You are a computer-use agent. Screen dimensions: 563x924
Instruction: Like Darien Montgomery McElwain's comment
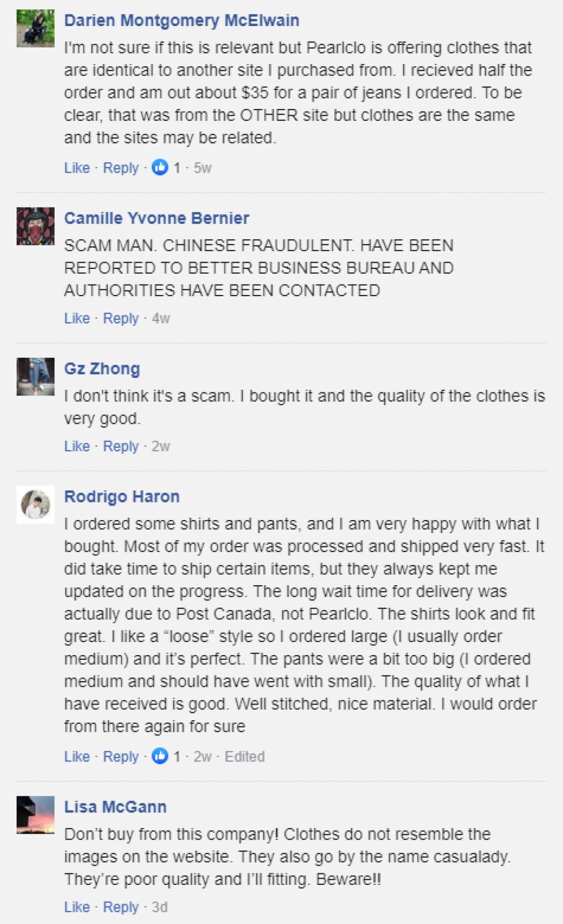click(77, 168)
